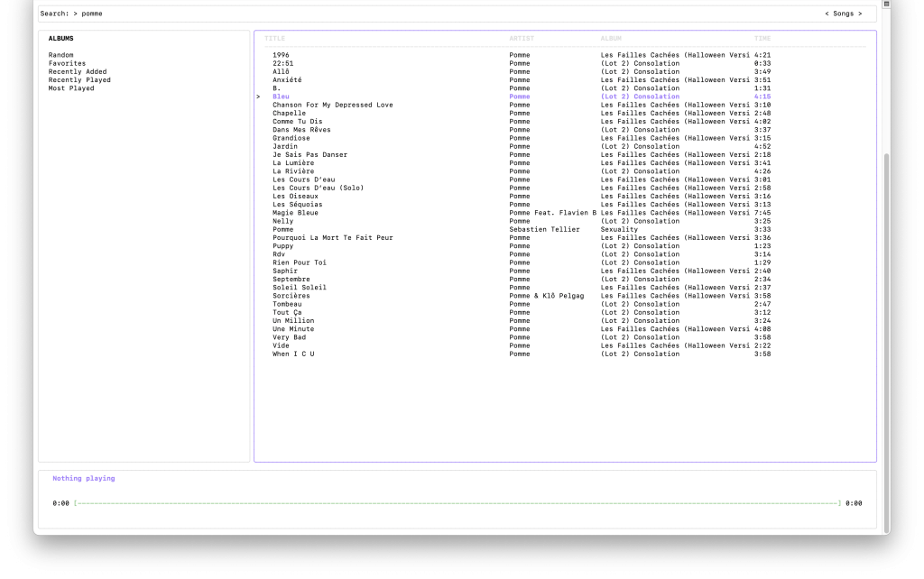Click the playback progress bar
The height and width of the screenshot is (579, 924).
pyautogui.click(x=457, y=503)
